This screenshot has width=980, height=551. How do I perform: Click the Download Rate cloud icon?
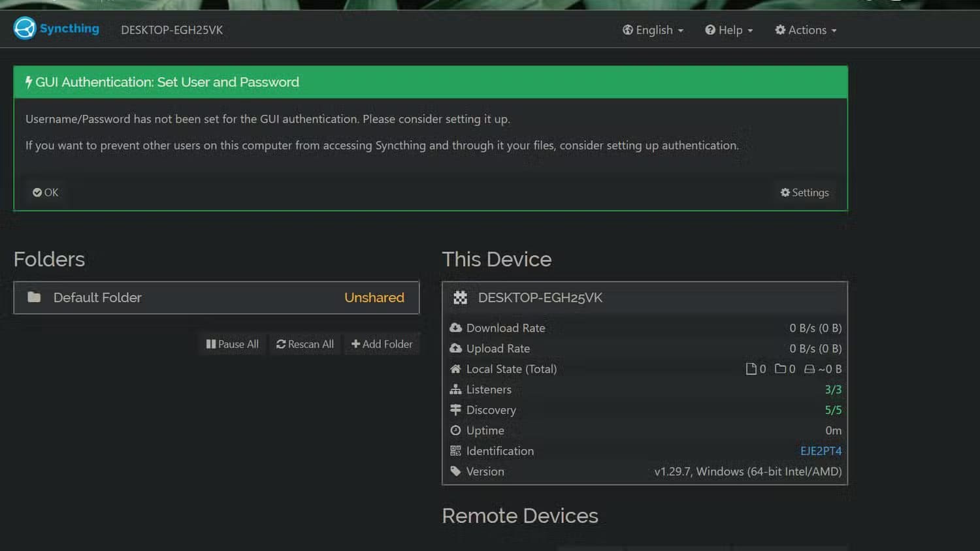click(455, 328)
